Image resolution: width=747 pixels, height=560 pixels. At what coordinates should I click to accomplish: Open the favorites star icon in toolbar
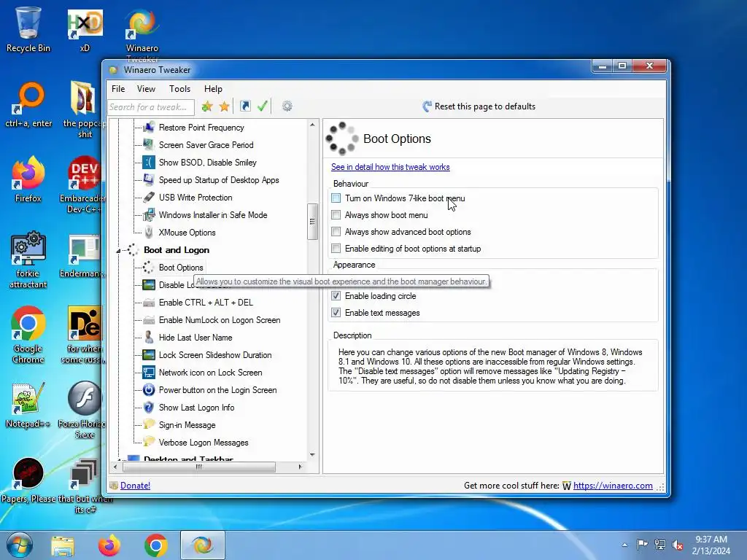[225, 106]
